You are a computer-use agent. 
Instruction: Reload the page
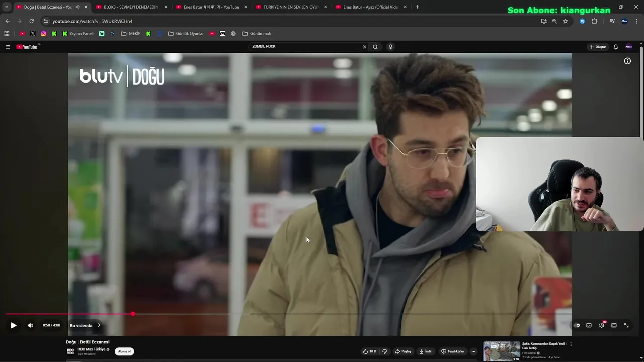(31, 21)
